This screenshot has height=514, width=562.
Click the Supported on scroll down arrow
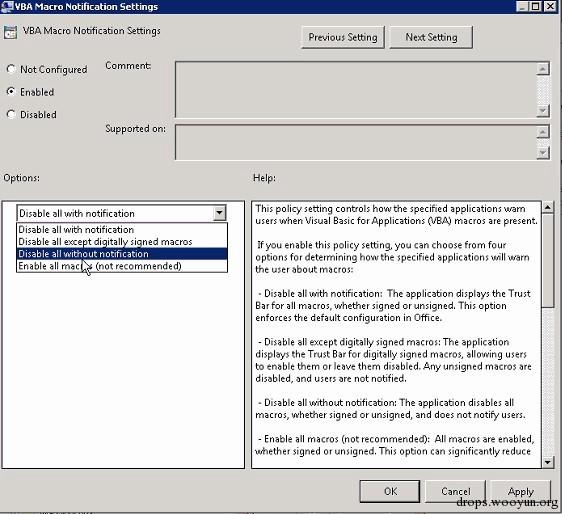pyautogui.click(x=543, y=153)
